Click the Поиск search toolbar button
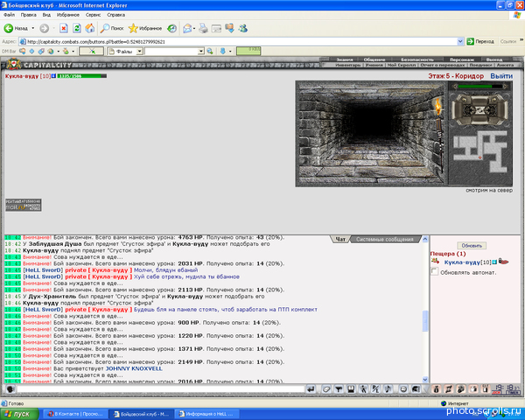 (x=111, y=28)
